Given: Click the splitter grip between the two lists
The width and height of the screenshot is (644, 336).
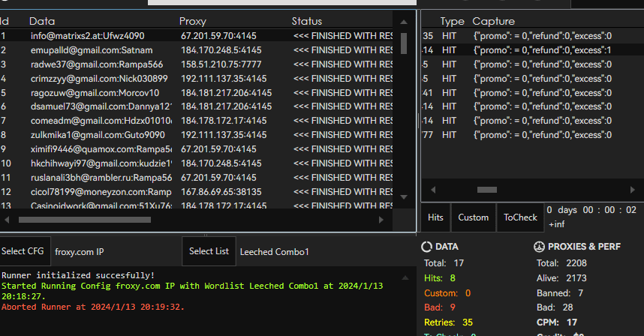Looking at the screenshot, I should click(419, 118).
